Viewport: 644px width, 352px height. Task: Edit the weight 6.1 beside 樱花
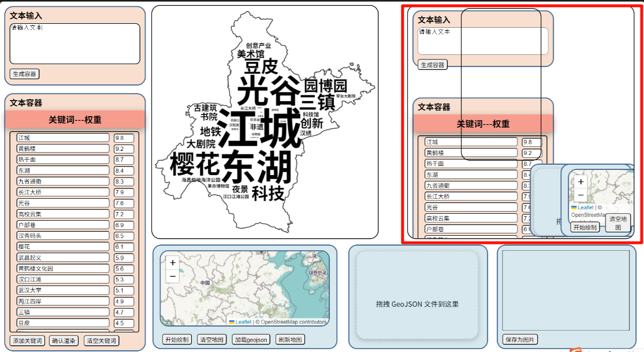(124, 247)
